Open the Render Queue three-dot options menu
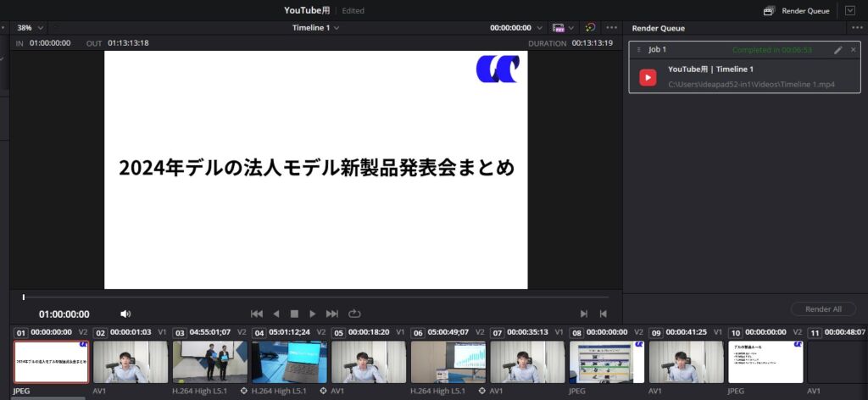Screen dimensions: 868x400 coord(856,28)
